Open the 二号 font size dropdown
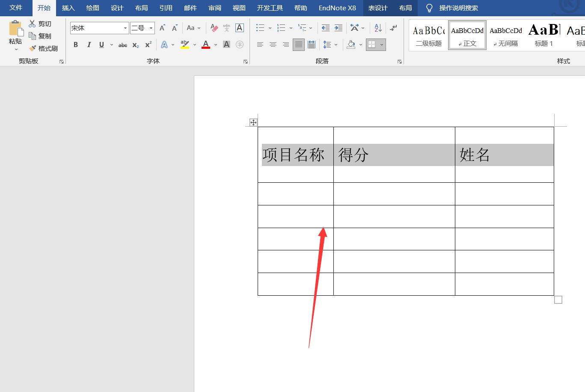The width and height of the screenshot is (585, 392). coord(151,28)
